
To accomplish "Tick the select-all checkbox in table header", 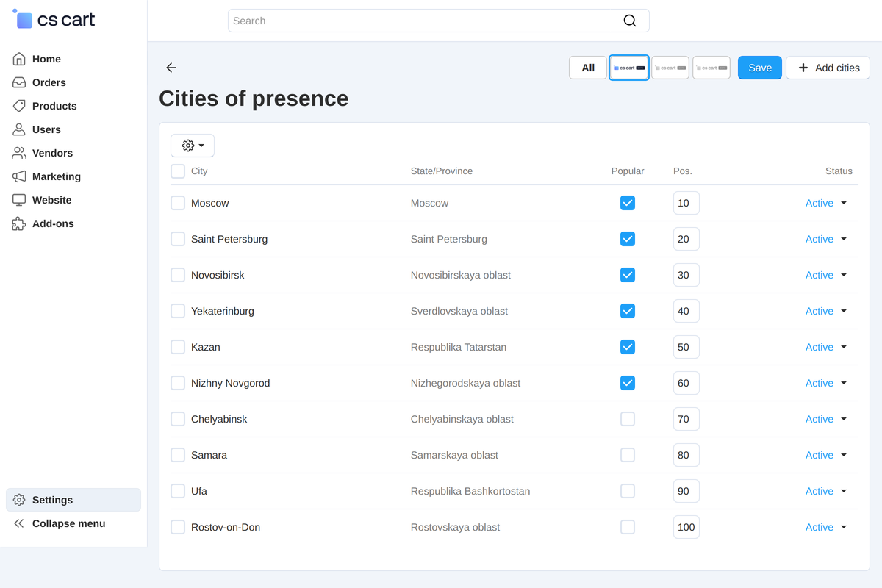I will point(178,171).
